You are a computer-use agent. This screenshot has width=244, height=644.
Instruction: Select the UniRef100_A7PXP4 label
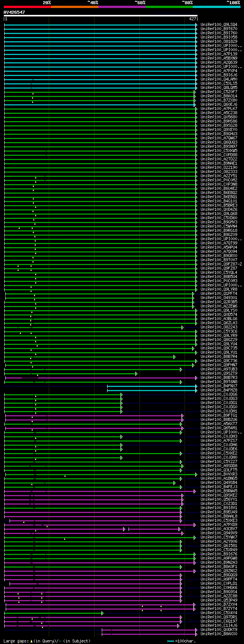click(219, 71)
